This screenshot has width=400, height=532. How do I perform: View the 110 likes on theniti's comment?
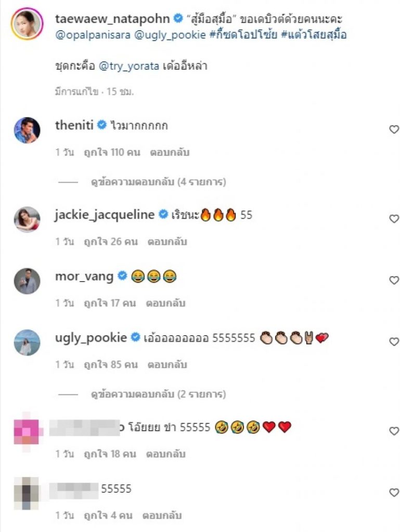tap(112, 153)
